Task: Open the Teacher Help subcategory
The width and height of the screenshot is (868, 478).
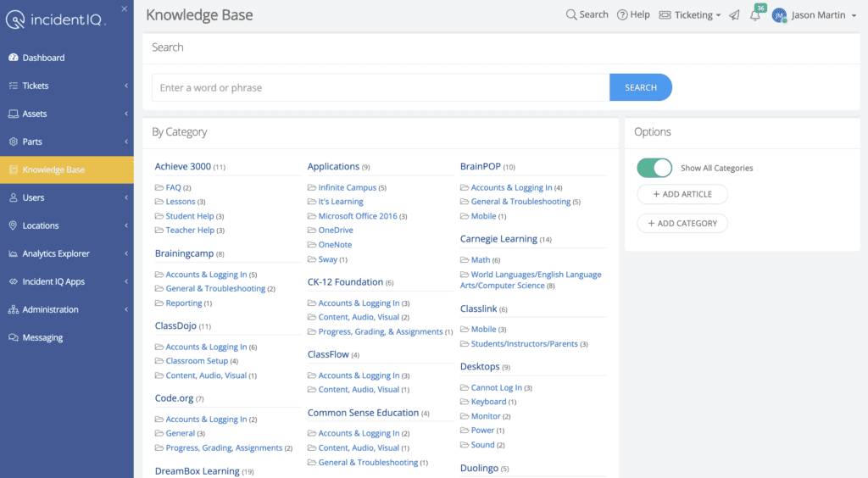Action: pos(190,231)
